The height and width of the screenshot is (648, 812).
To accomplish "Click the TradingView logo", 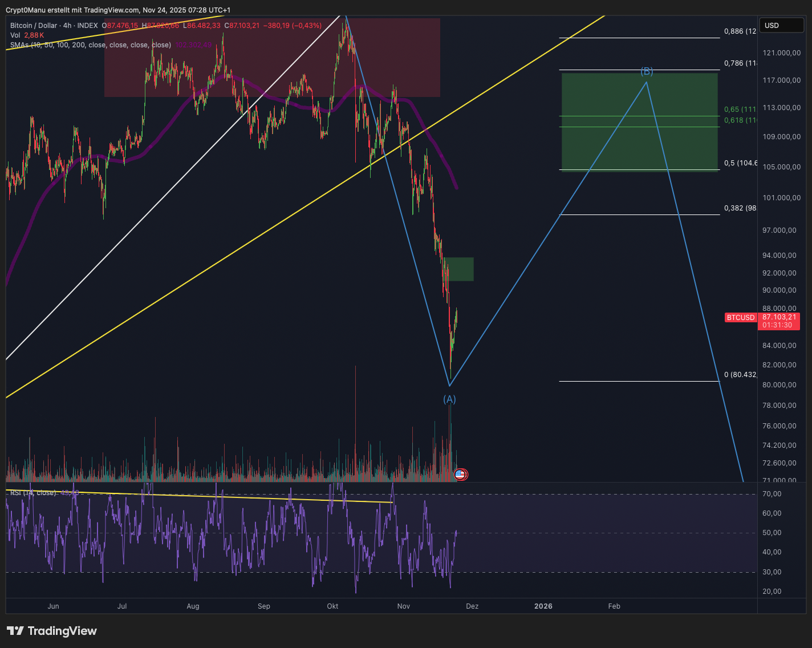I will click(52, 631).
